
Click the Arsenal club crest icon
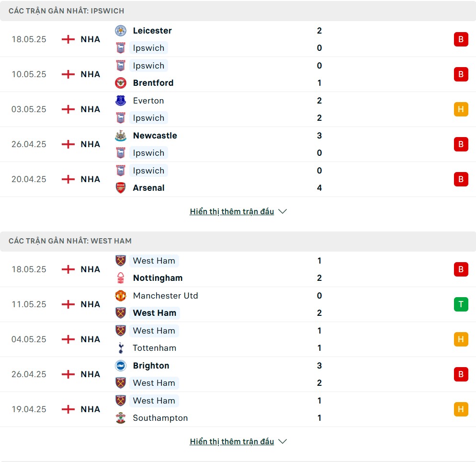(121, 188)
